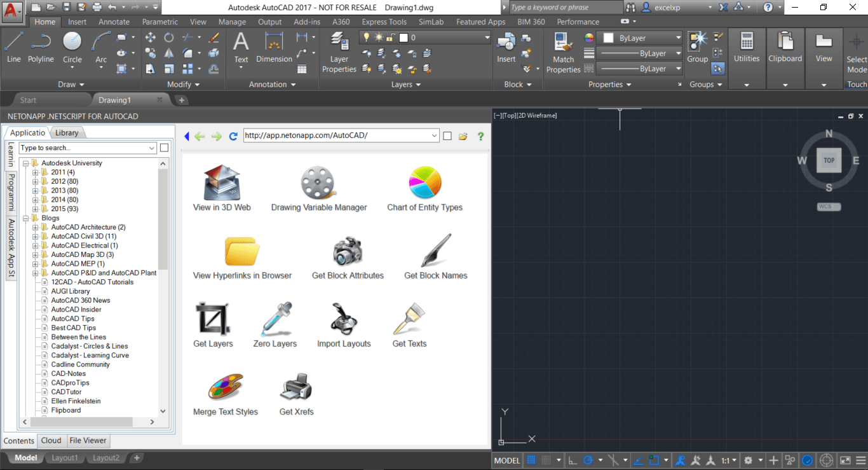
Task: Open the CADTutor link
Action: coord(67,392)
